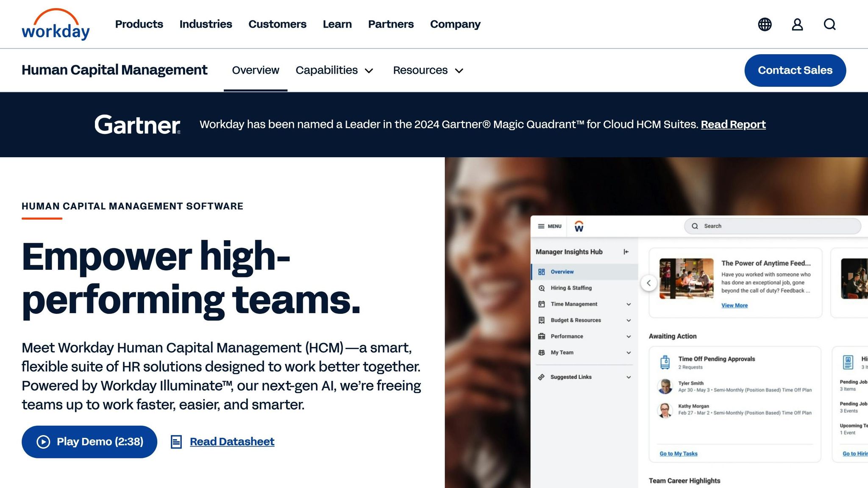Click the Team Career Highlights heading
The height and width of the screenshot is (488, 868).
coord(684,481)
